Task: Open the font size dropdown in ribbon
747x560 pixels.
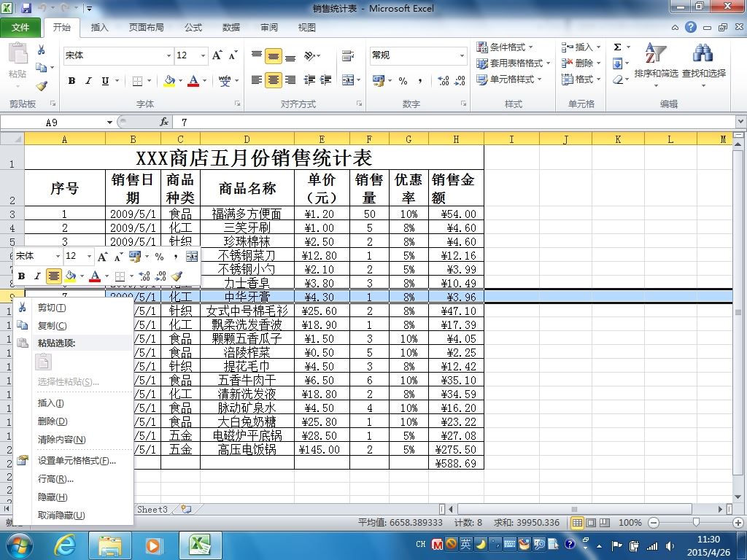Action: (x=203, y=55)
